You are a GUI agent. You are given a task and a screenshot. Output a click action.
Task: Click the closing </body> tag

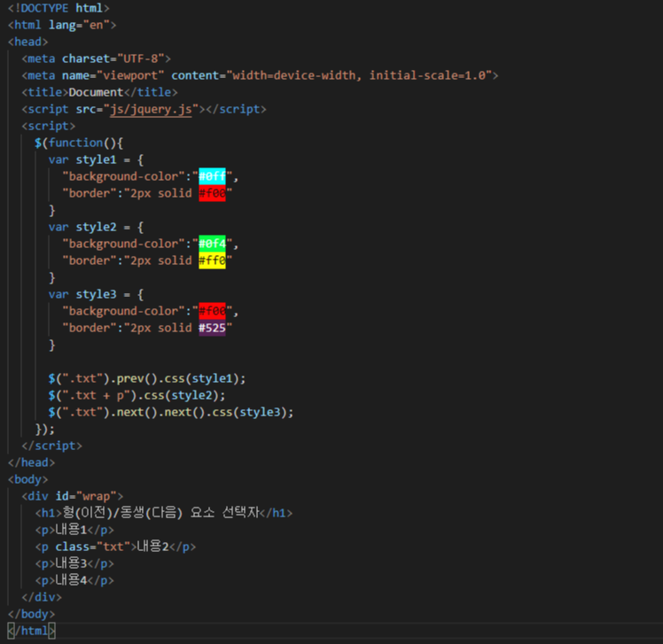coord(31,614)
